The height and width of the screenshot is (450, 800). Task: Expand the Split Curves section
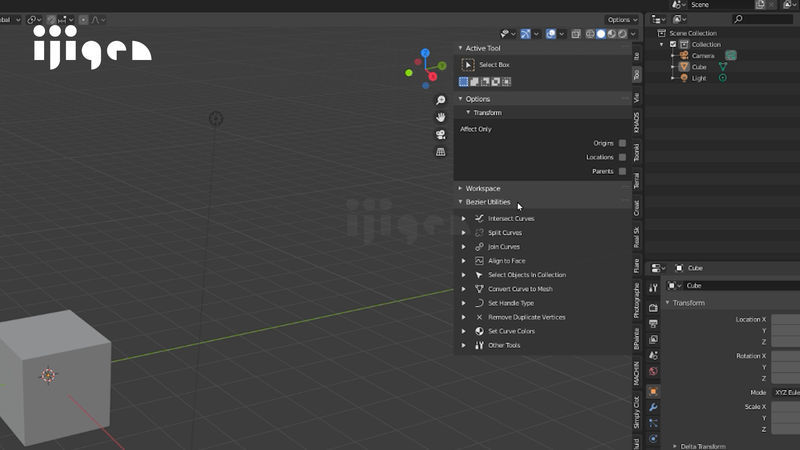click(x=464, y=233)
